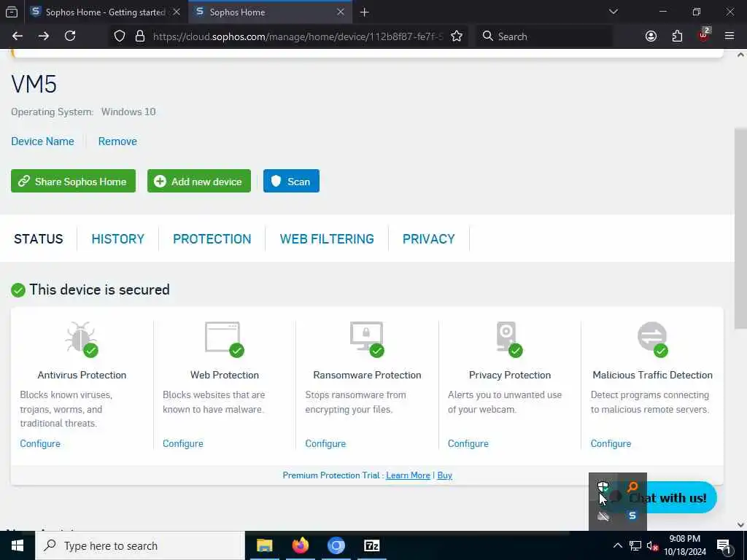Open the Windows Start menu

click(18, 545)
